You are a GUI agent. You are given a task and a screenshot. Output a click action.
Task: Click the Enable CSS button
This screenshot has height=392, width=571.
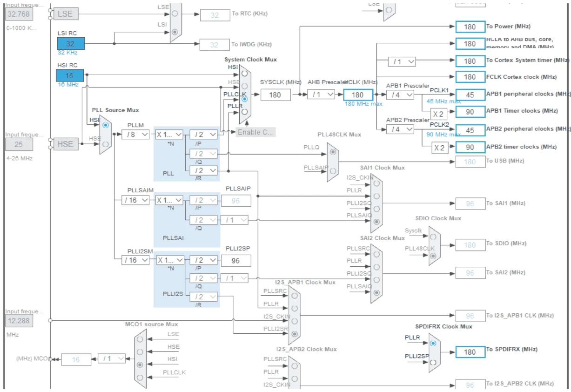tap(255, 132)
